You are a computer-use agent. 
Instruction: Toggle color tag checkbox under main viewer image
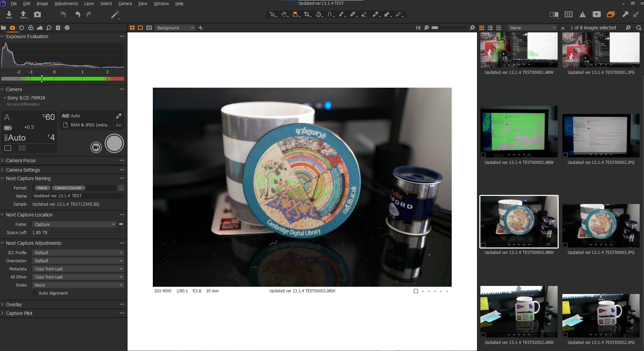[416, 291]
